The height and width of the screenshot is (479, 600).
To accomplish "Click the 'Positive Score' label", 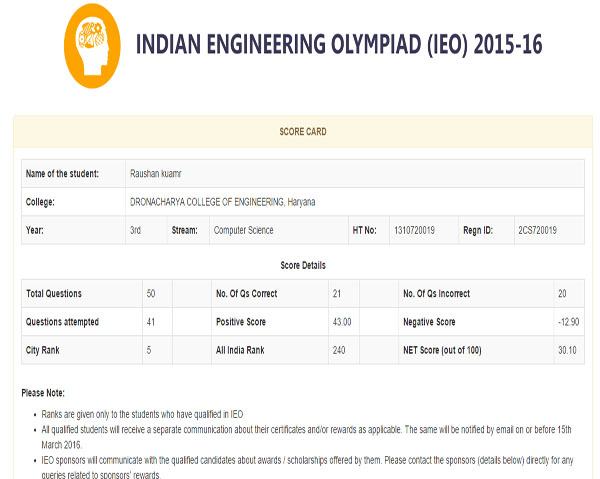I will (x=241, y=322).
